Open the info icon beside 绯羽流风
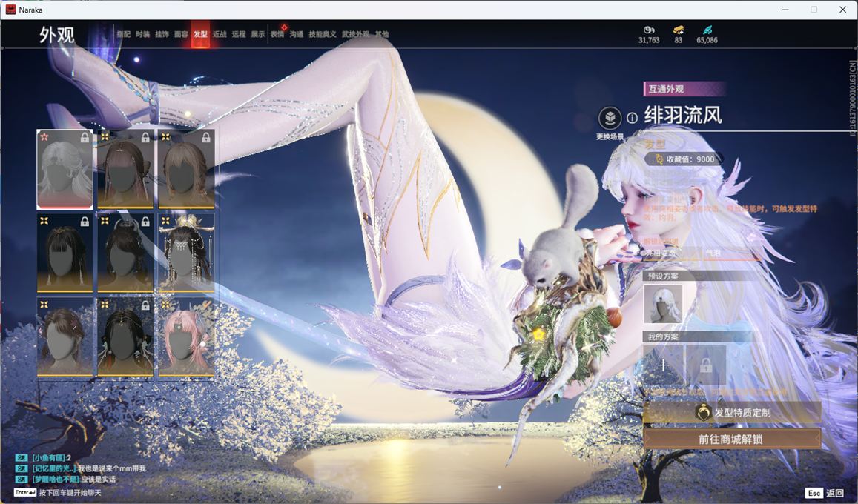 click(x=632, y=118)
